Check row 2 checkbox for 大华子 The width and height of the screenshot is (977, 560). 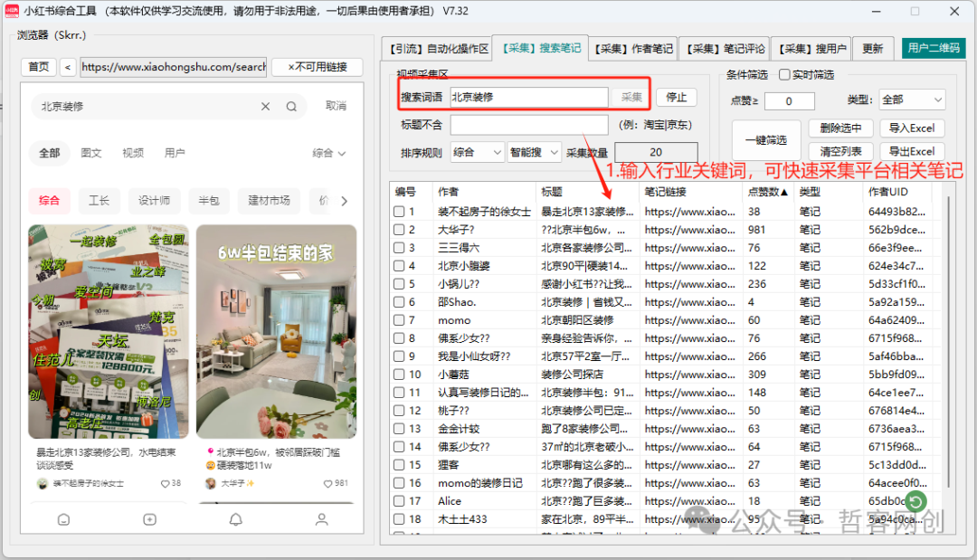[400, 230]
